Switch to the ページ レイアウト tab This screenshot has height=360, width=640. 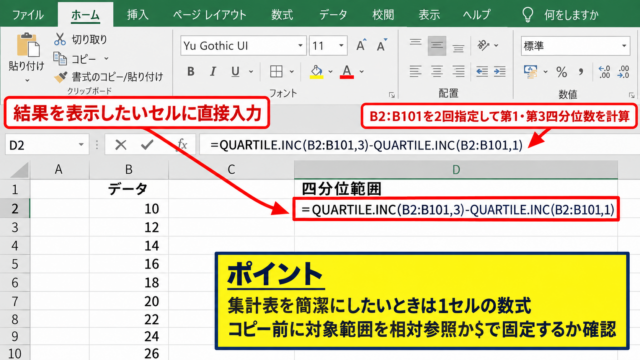coord(210,15)
